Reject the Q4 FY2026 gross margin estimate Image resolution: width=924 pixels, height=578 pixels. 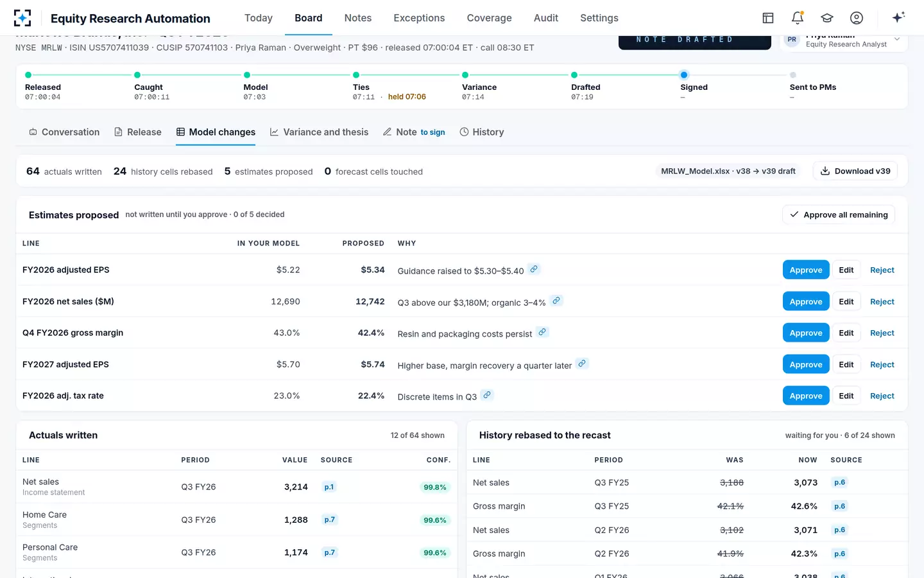pyautogui.click(x=882, y=333)
